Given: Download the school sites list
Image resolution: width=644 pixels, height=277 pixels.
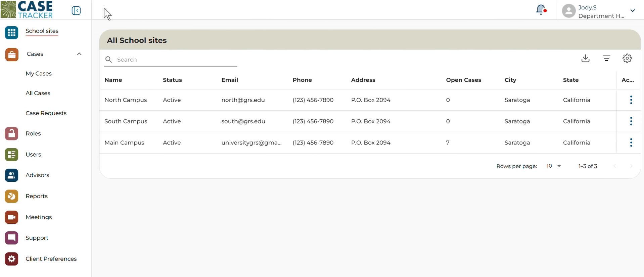Looking at the screenshot, I should (585, 58).
